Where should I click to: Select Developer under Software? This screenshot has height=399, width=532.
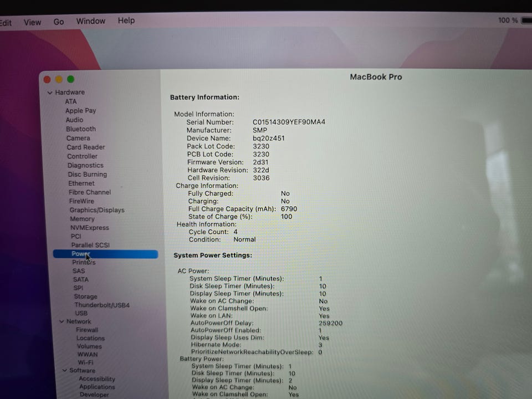pos(94,395)
